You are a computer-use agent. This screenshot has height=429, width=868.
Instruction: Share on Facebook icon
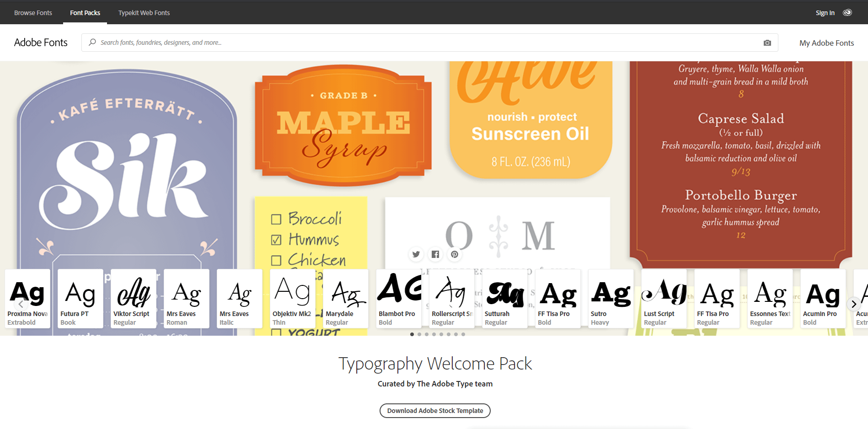[435, 254]
